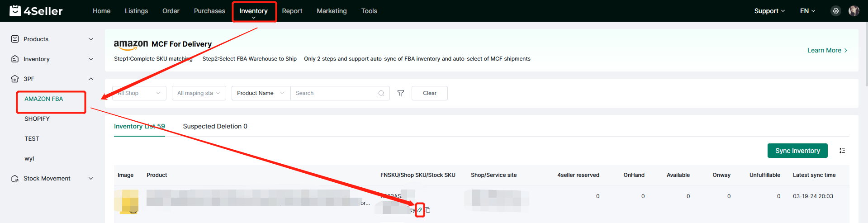Click the Available column header

(678, 175)
